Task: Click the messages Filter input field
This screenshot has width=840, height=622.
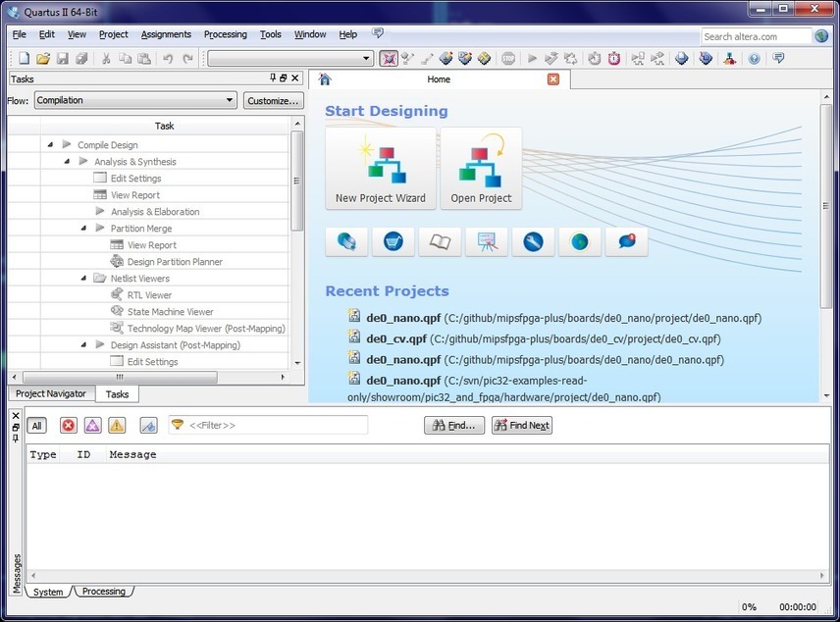Action: tap(268, 426)
